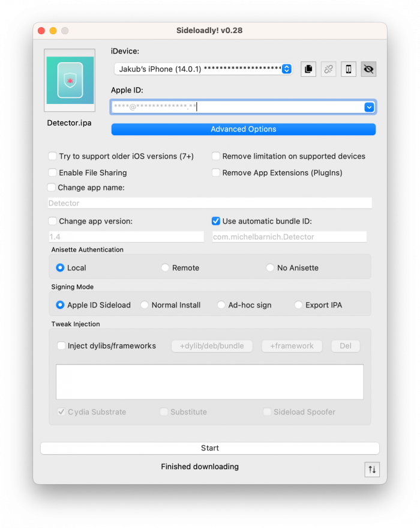Viewport: 420px width, 528px height.
Task: Click the up-down arrows log icon
Action: [372, 469]
